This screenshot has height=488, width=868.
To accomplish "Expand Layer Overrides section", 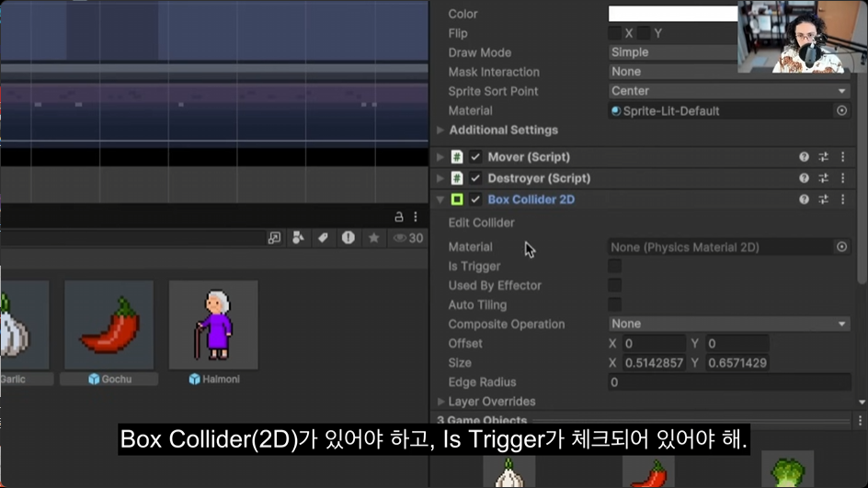I will pos(440,402).
